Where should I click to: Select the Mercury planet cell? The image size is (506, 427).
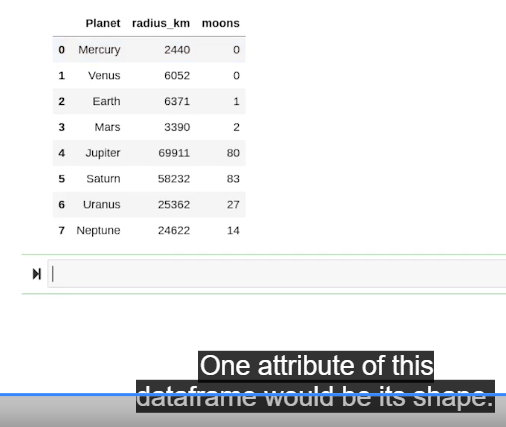[99, 50]
